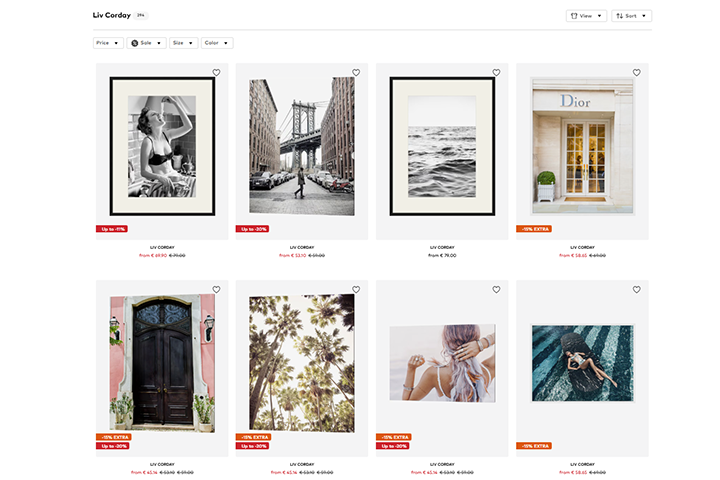Favorite the framed woman portrait with heart icon
Viewport: 720px width, 480px height.
pyautogui.click(x=216, y=73)
